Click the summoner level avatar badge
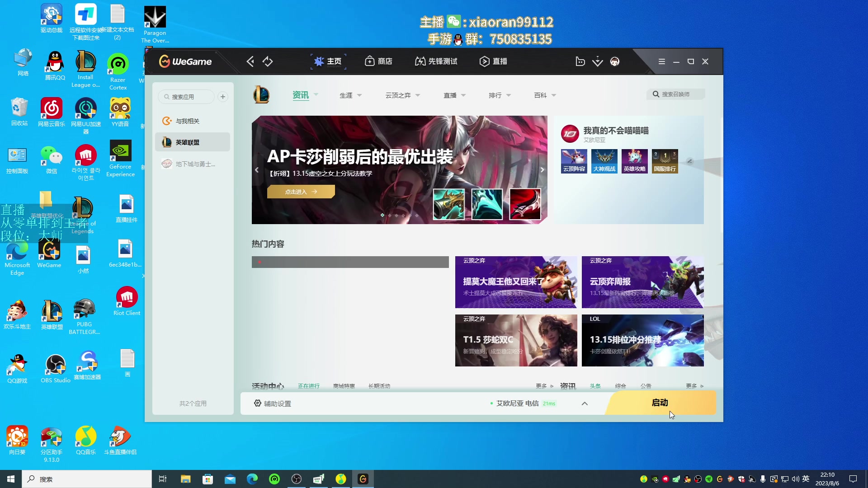This screenshot has height=488, width=868. coord(570,134)
